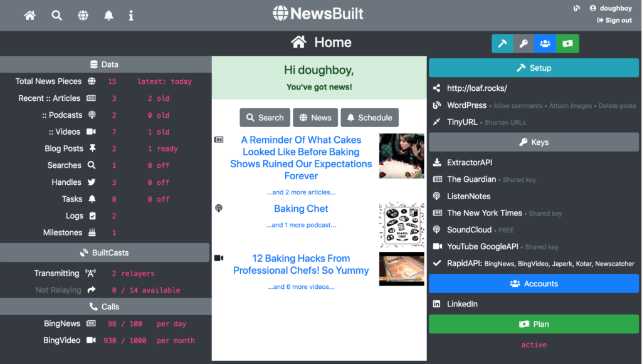Show the 1 more podcast link
642x364 pixels.
tap(301, 225)
